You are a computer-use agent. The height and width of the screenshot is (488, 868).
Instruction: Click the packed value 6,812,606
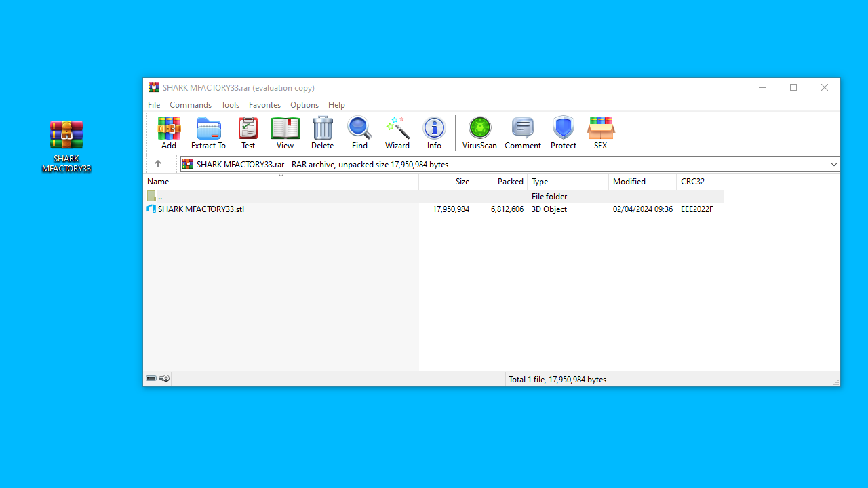pos(507,209)
